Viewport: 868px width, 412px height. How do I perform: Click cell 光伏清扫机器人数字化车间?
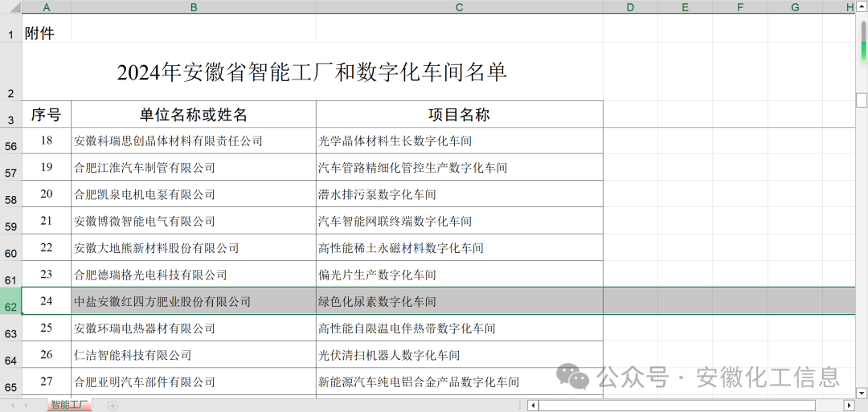(x=460, y=355)
